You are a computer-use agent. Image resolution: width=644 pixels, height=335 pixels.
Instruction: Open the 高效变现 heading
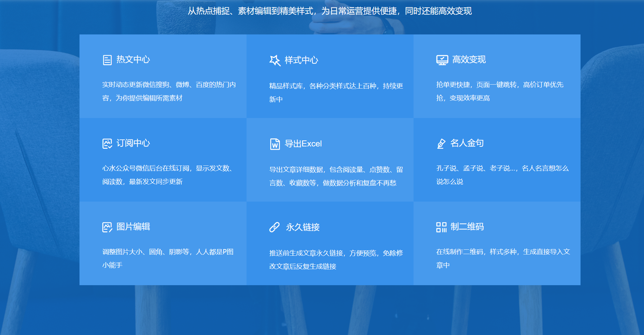(x=469, y=60)
